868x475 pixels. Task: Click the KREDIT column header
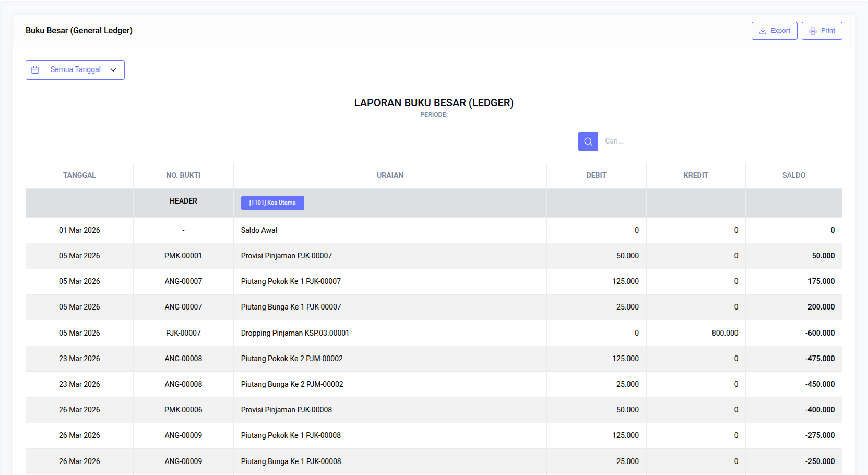pos(696,175)
